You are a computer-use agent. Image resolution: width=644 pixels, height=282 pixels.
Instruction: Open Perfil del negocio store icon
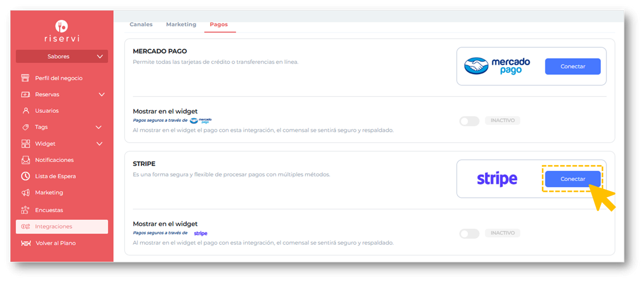[26, 78]
